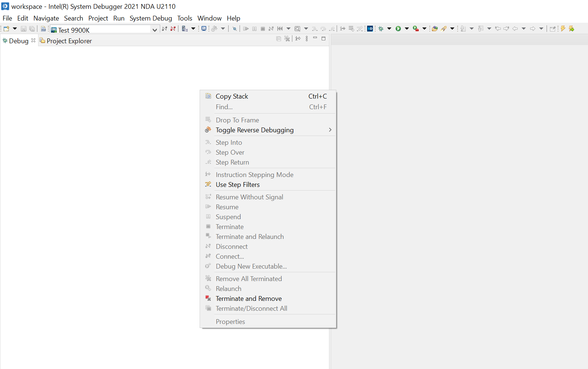Click the yellow lightning bolt icon
This screenshot has width=588, height=369.
click(563, 29)
